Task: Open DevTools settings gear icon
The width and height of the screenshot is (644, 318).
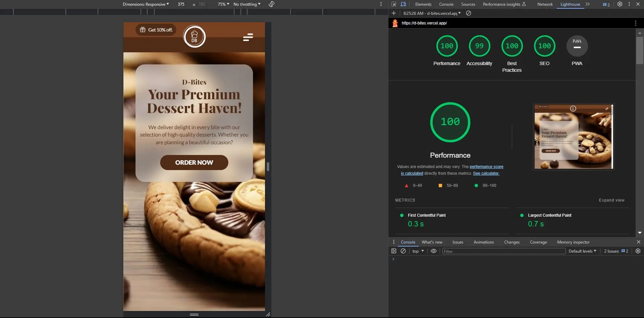Action: pyautogui.click(x=620, y=4)
